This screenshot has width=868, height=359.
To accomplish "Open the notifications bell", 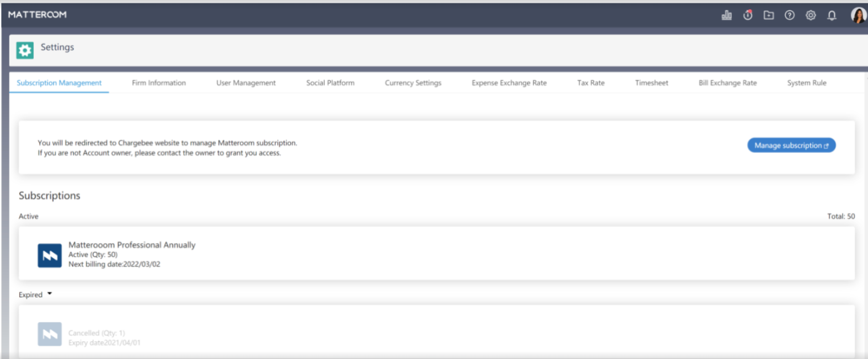I will (x=832, y=15).
